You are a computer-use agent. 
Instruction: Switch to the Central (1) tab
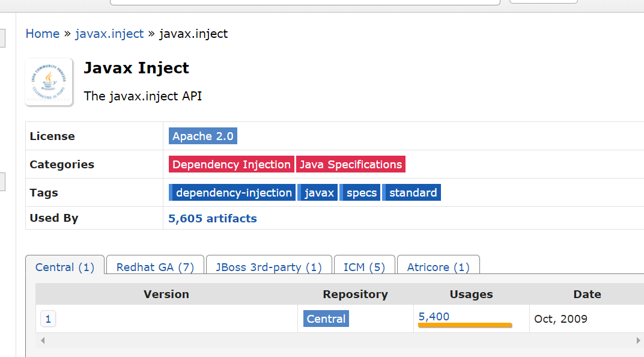tap(65, 267)
